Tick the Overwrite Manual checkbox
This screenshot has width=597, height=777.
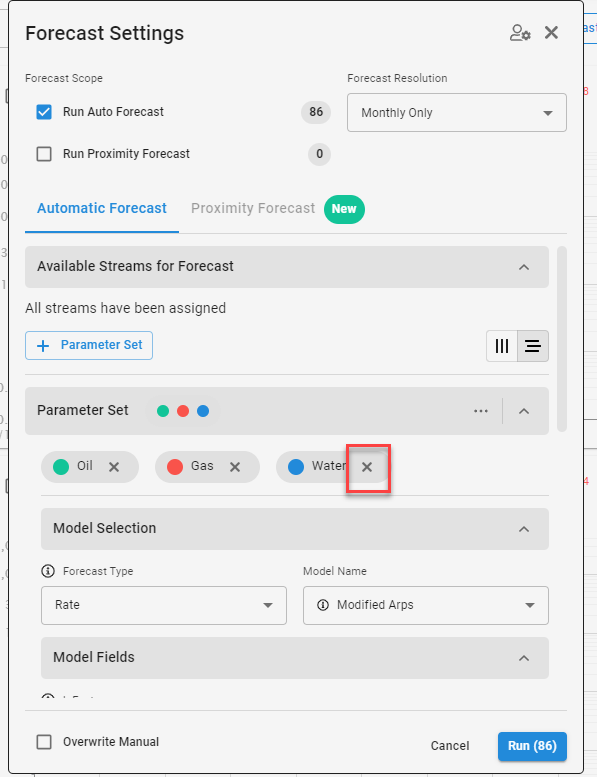tap(44, 742)
